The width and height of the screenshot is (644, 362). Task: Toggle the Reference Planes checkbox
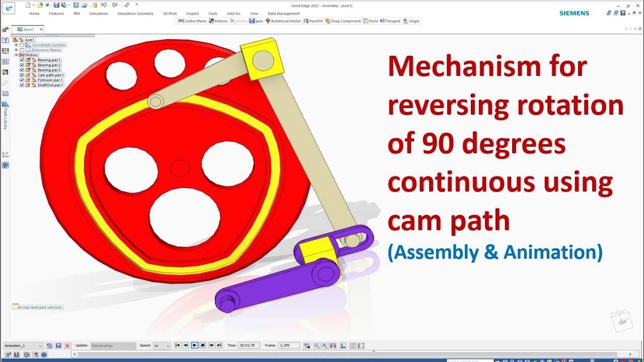click(22, 50)
